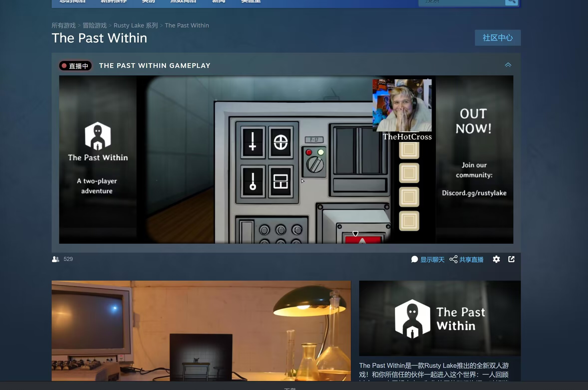Open broadcast settings gear icon
The height and width of the screenshot is (390, 588).
[x=496, y=259]
